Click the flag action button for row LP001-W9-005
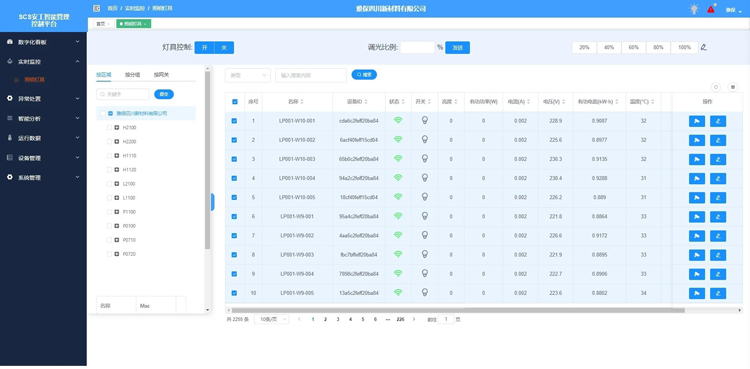This screenshot has height=369, width=750. click(697, 293)
